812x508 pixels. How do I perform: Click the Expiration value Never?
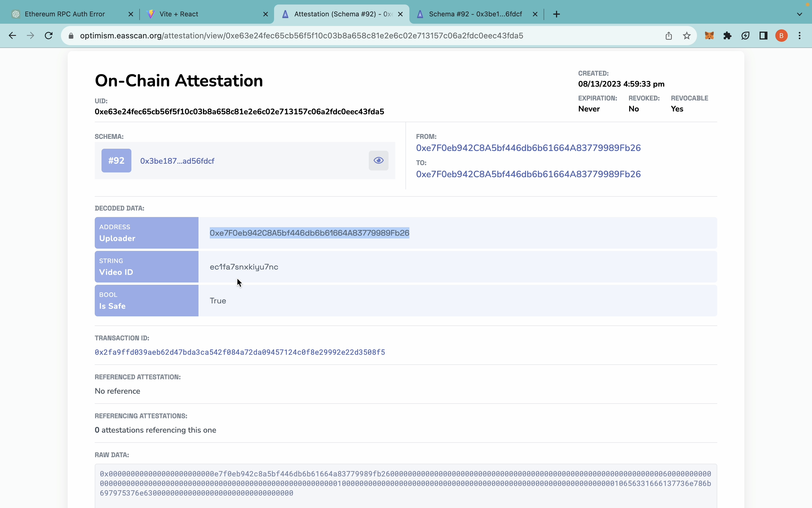coord(589,109)
